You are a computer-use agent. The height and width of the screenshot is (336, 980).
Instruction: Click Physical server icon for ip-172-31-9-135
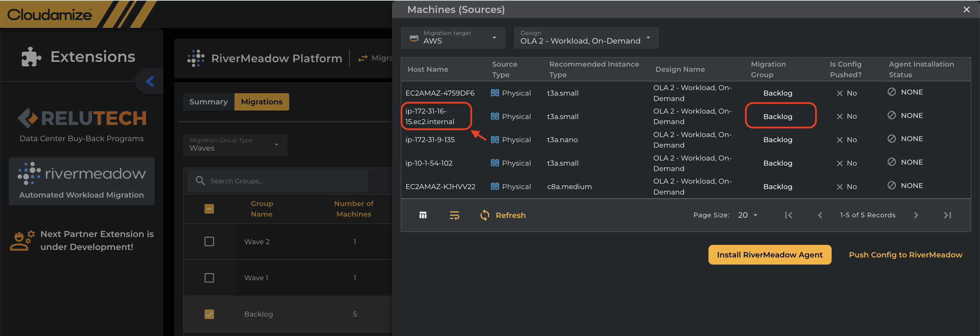point(494,139)
